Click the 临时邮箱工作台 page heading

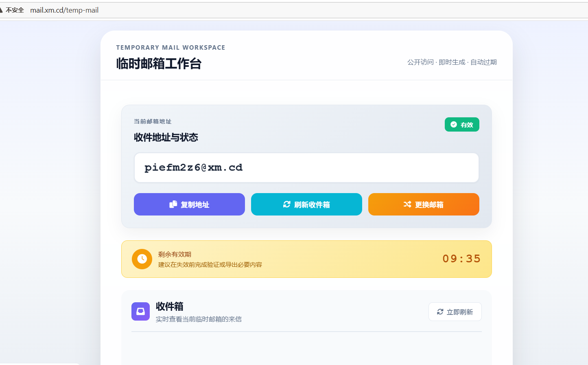pos(159,64)
